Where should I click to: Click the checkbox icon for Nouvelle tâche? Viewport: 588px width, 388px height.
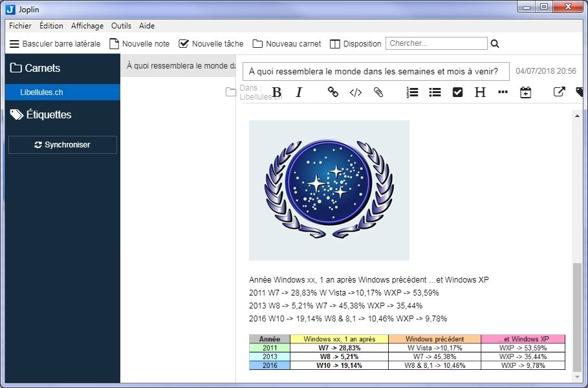pyautogui.click(x=183, y=44)
